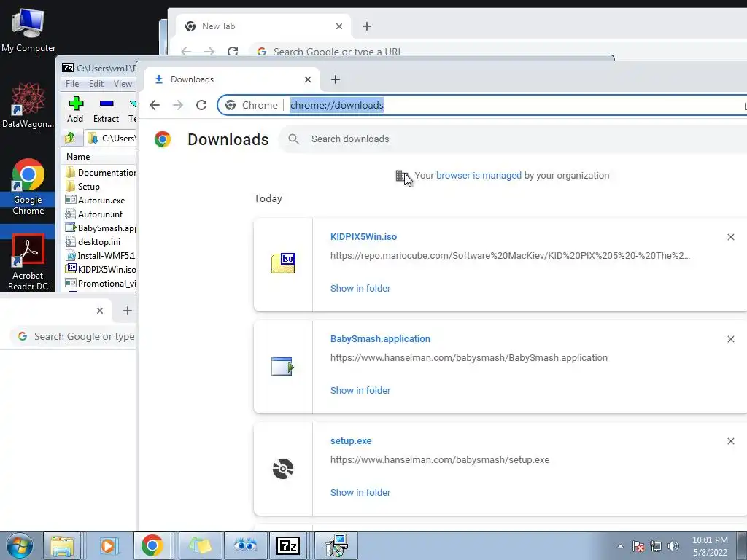The width and height of the screenshot is (747, 560).
Task: Click the Add button in 7-Zip
Action: click(x=75, y=109)
